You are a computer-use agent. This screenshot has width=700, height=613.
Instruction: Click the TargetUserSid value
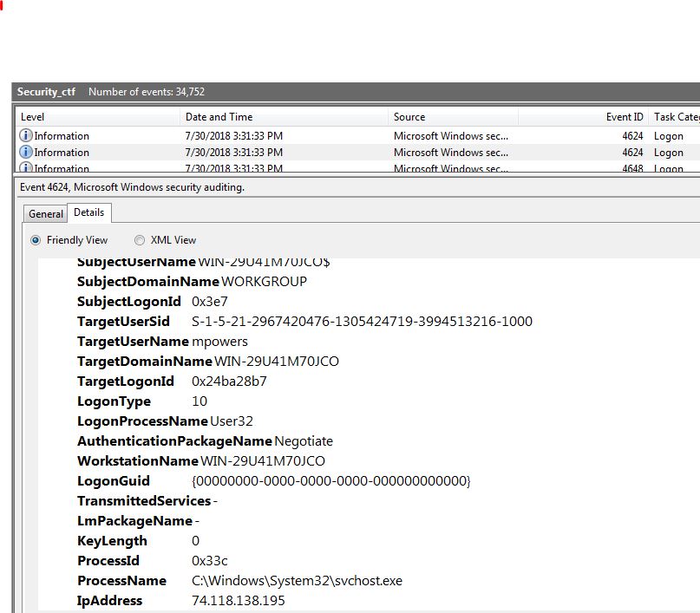pyautogui.click(x=362, y=322)
